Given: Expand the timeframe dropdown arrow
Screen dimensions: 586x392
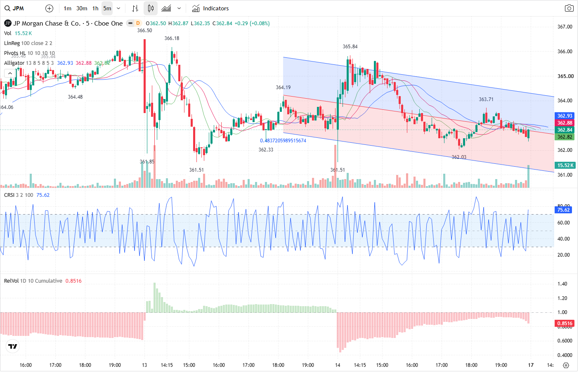Looking at the screenshot, I should [118, 8].
